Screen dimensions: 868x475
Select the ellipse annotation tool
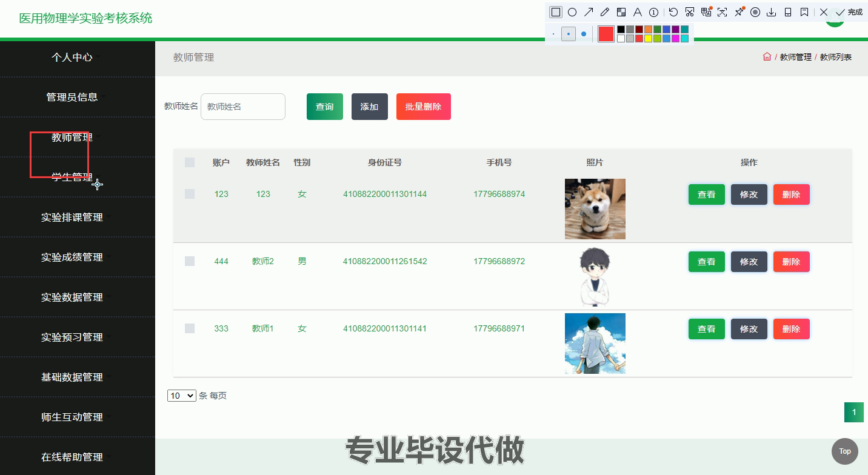[572, 12]
